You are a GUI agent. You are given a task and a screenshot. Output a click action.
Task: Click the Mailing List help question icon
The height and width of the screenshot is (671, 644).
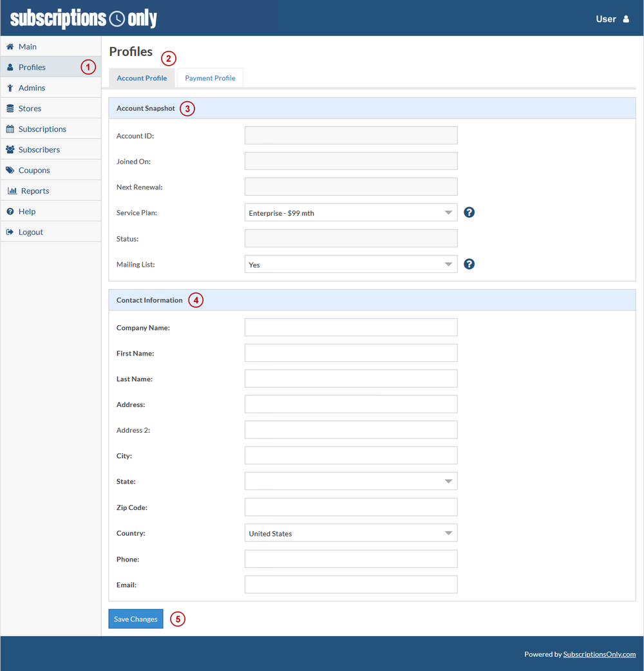click(469, 263)
